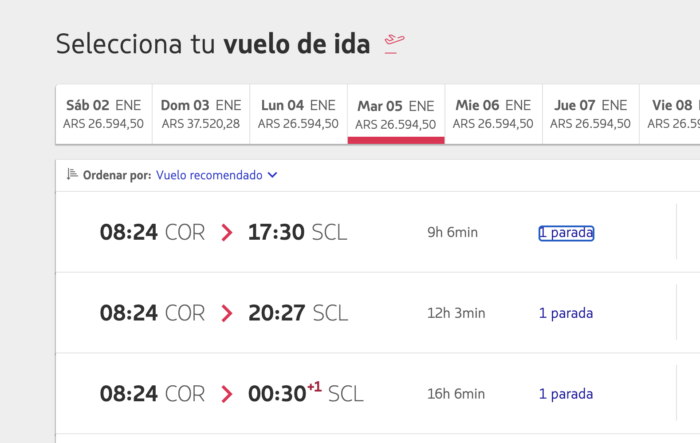
Task: Open "1 parada" link for the 9h 6min flight
Action: (x=566, y=233)
